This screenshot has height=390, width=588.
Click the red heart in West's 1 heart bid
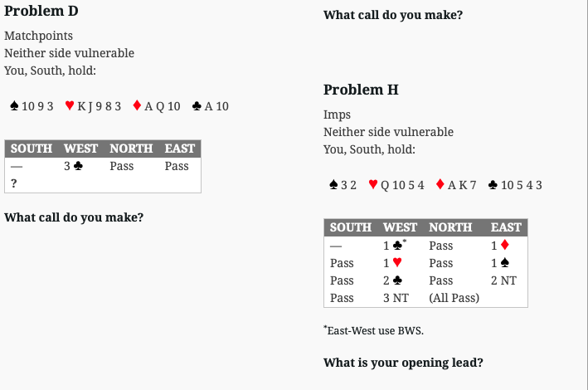coord(397,262)
